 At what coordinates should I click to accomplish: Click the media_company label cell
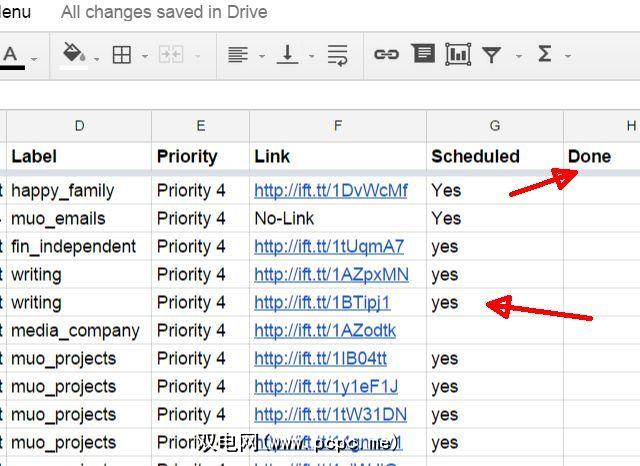click(75, 330)
